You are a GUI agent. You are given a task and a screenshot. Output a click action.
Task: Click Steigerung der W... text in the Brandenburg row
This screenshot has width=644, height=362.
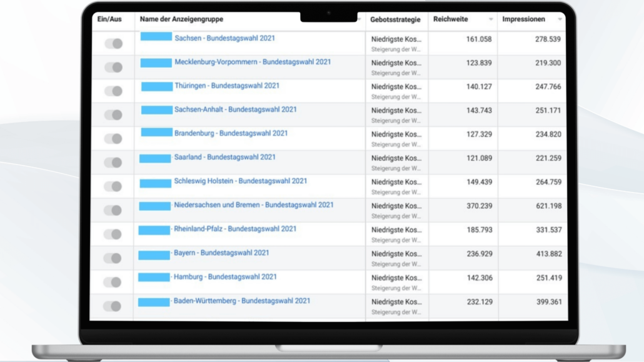pyautogui.click(x=396, y=144)
